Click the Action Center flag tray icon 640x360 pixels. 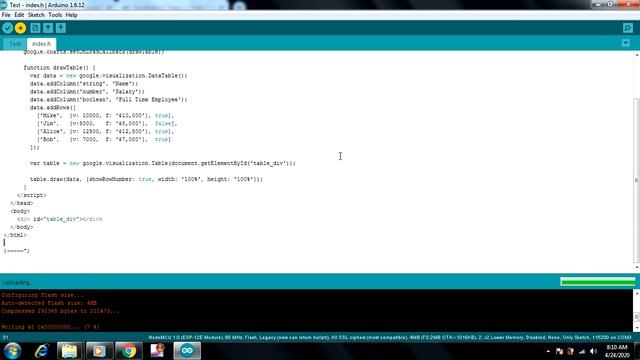click(x=559, y=351)
